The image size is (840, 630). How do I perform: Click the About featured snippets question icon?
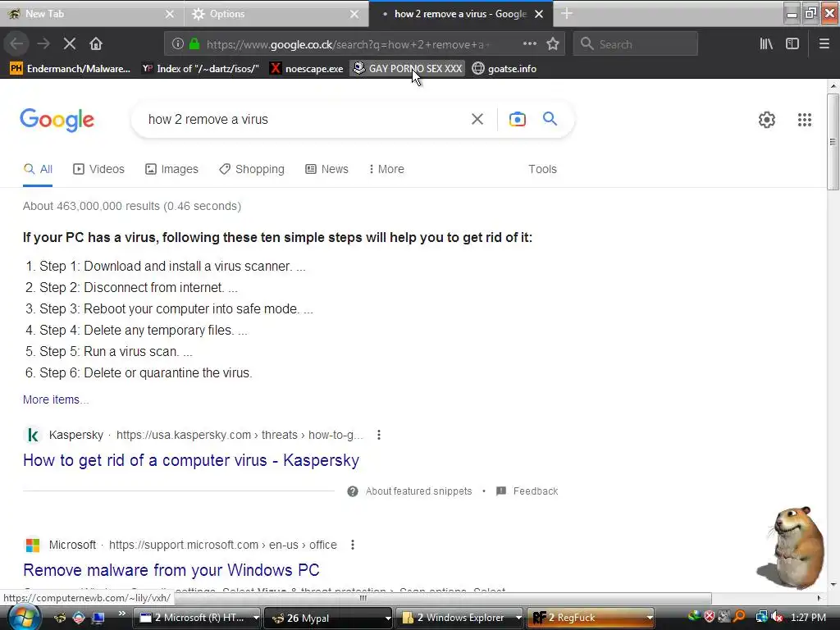tap(353, 491)
